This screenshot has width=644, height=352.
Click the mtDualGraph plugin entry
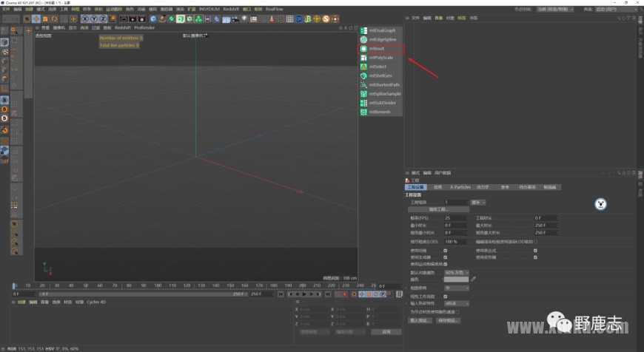pyautogui.click(x=380, y=30)
